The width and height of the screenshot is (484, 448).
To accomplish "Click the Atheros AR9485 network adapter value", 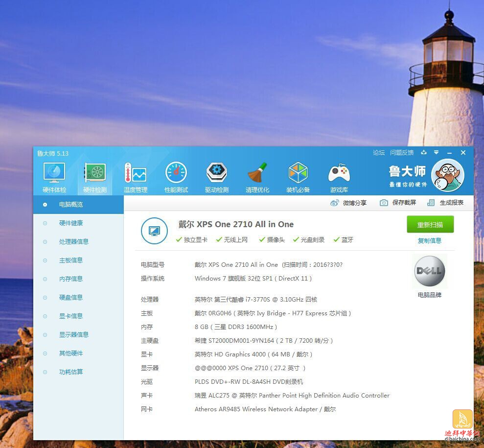I will [x=265, y=409].
